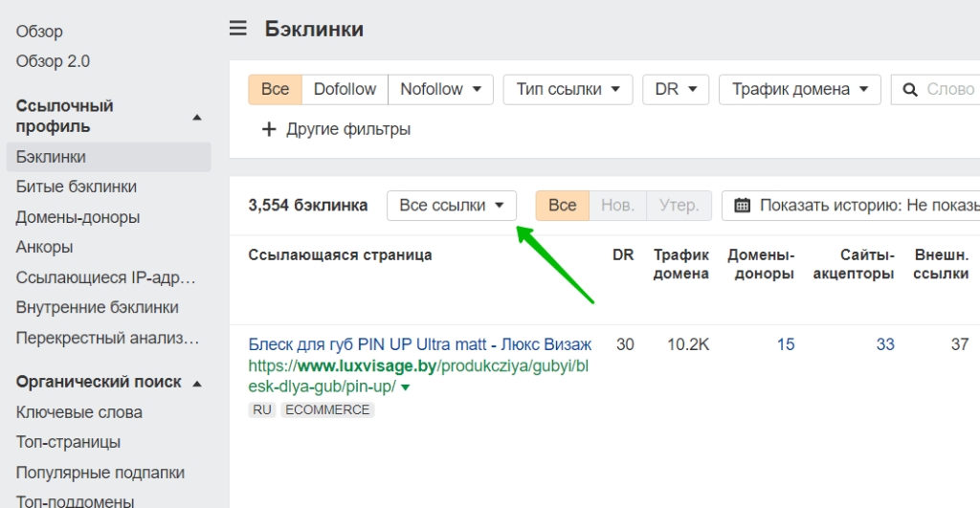Open Трафик домена dropdown
Image resolution: width=980 pixels, height=508 pixels.
pyautogui.click(x=800, y=89)
